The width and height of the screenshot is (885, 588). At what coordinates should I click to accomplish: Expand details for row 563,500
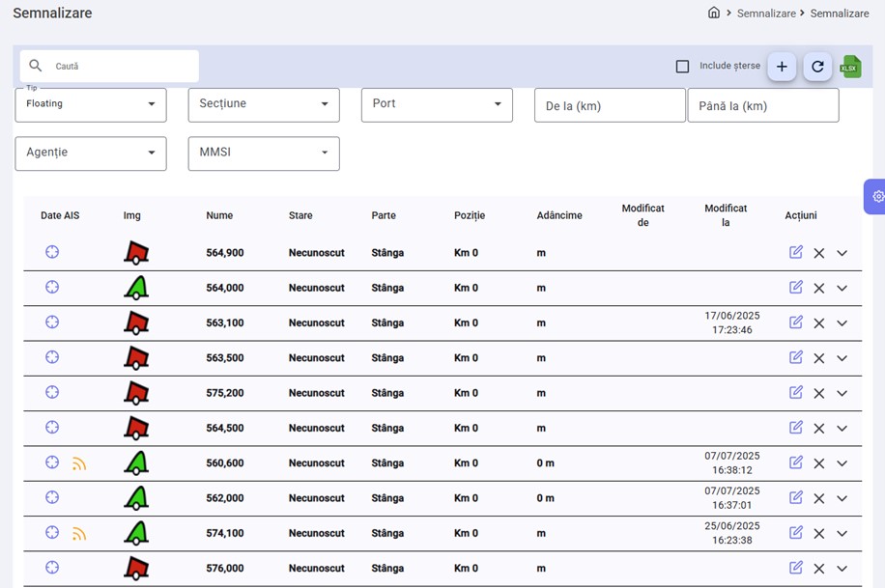[842, 358]
